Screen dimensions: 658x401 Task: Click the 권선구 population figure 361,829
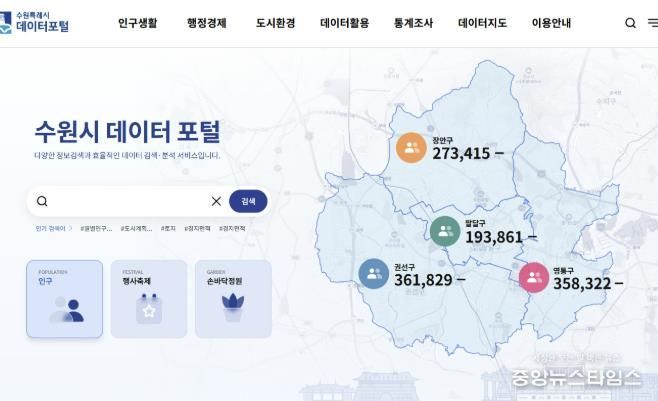tap(423, 280)
